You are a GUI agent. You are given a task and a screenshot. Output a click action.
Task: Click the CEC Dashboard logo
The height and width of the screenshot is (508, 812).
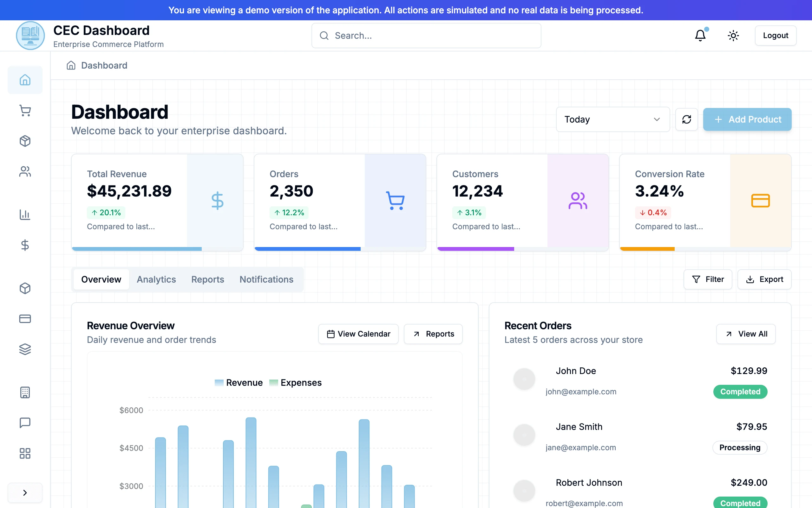[x=30, y=35]
